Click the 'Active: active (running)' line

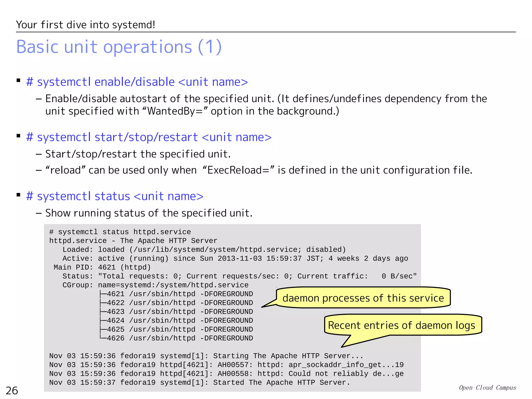[x=235, y=258]
